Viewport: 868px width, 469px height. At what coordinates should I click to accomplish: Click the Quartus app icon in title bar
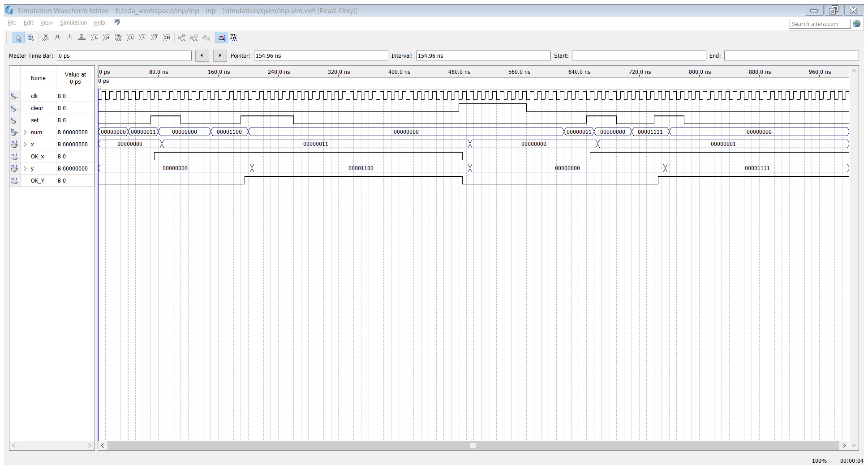click(9, 10)
